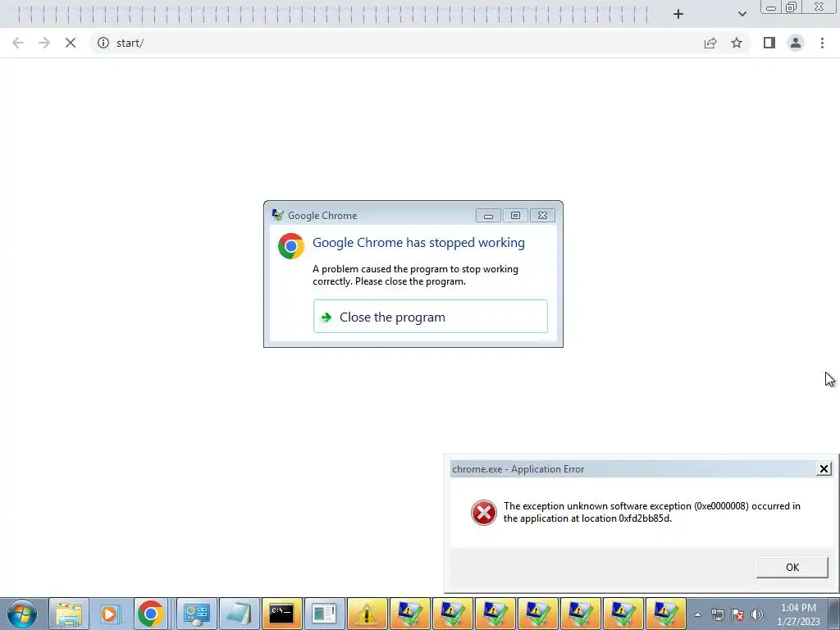Click the Show desktop strip
840x630 pixels.
coord(834,614)
